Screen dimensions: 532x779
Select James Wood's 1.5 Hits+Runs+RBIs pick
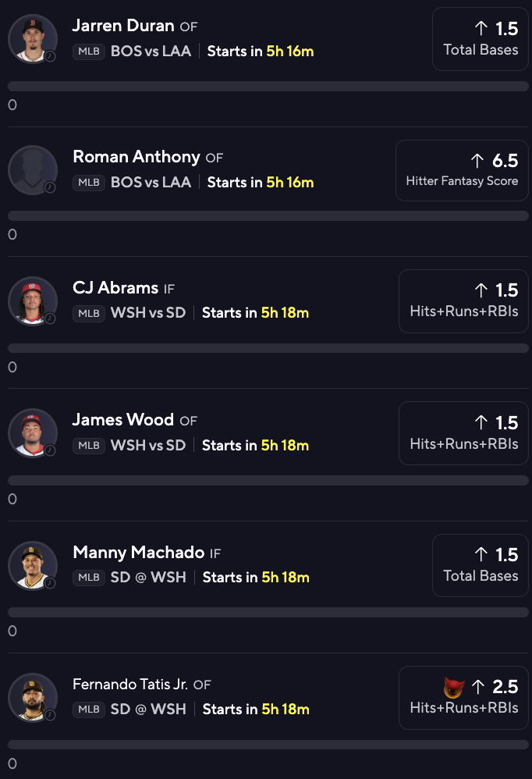[x=463, y=432]
